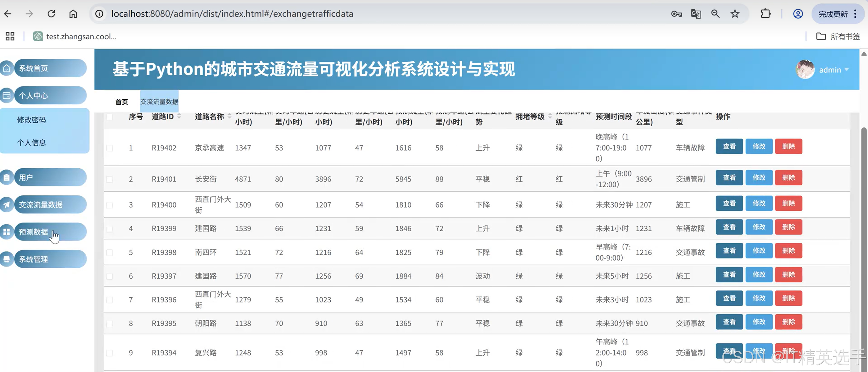Toggle the select-all header checkbox
This screenshot has width=868, height=372.
click(x=110, y=117)
